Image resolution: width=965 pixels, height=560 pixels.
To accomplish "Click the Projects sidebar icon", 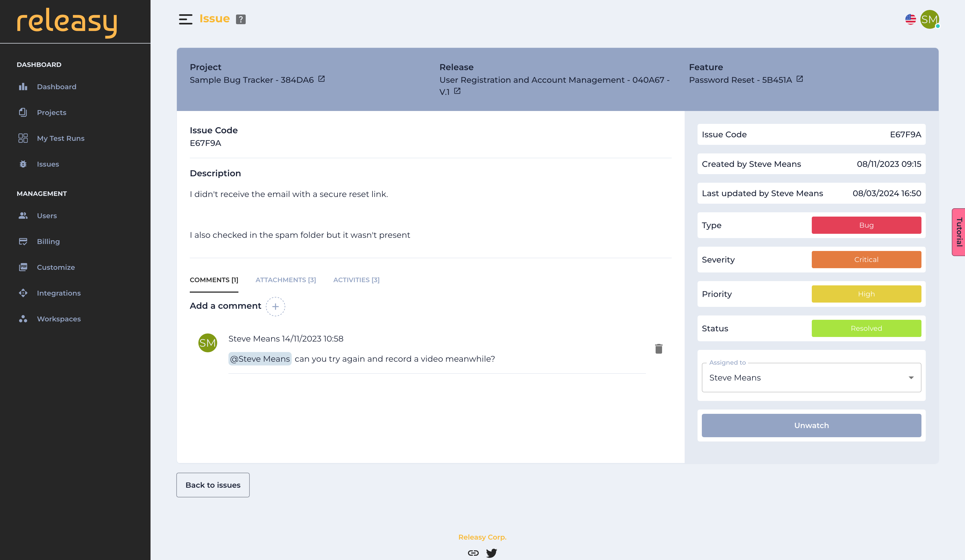I will pos(23,112).
